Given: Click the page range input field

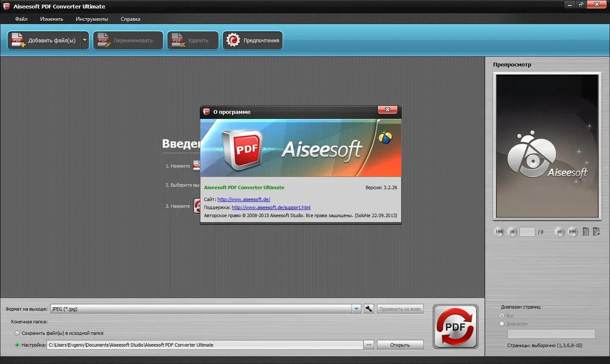Looking at the screenshot, I should click(551, 334).
